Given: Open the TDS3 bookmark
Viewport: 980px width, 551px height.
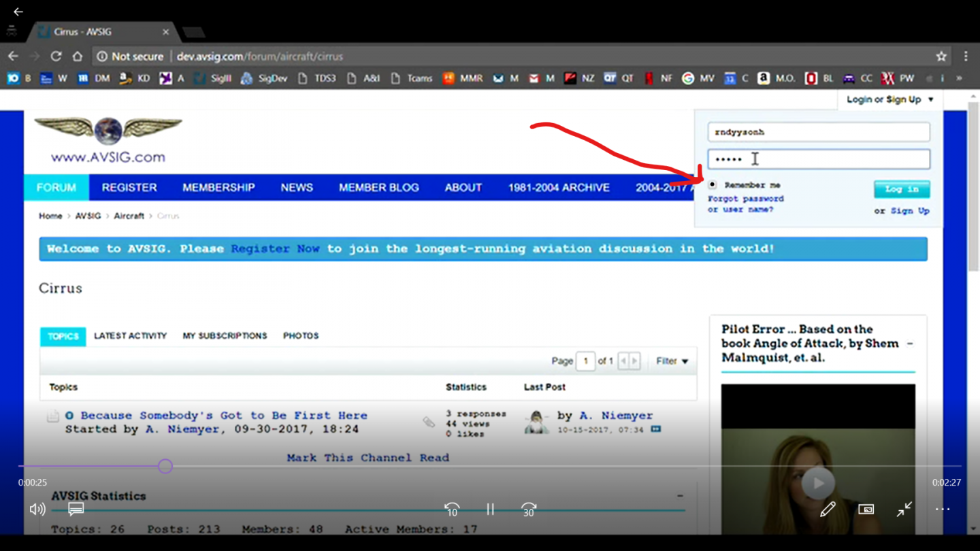Looking at the screenshot, I should (318, 78).
